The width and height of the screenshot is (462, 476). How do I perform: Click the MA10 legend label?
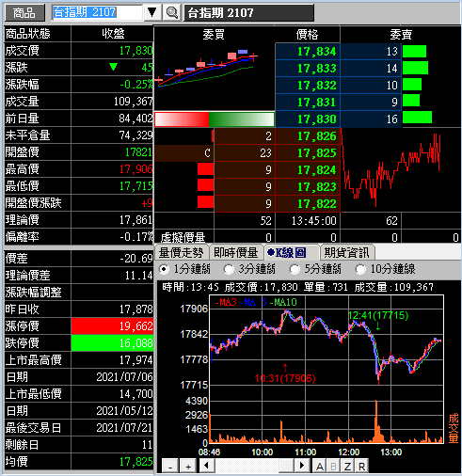click(283, 302)
